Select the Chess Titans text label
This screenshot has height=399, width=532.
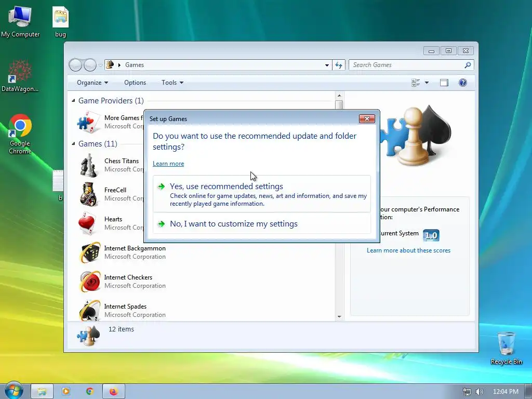coord(122,161)
